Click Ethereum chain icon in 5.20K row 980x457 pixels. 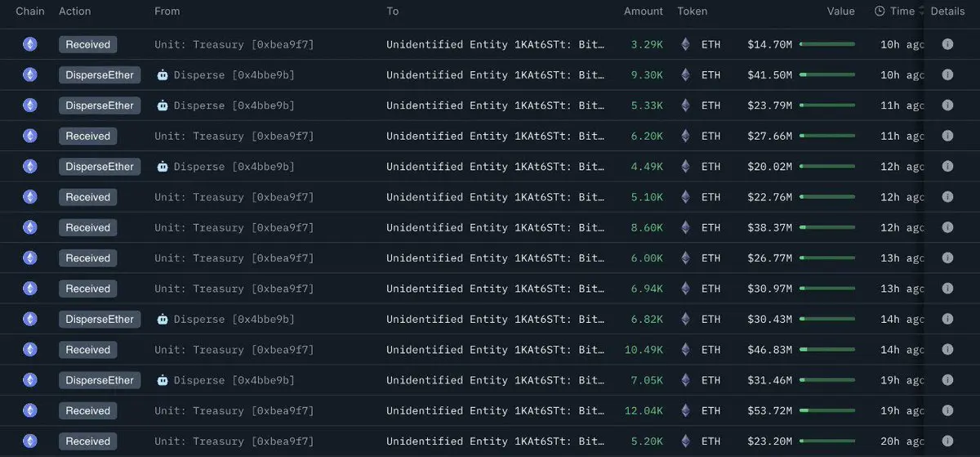pyautogui.click(x=30, y=441)
